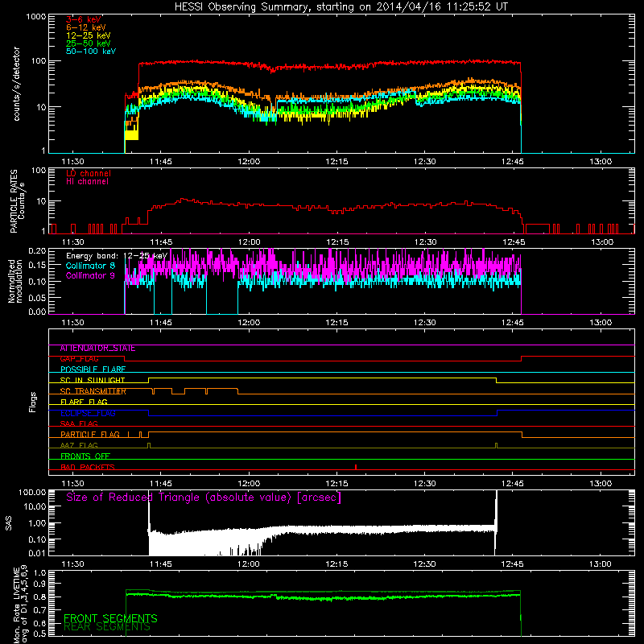Click the REAR SEGMENTS legend label
The width and height of the screenshot is (644, 644).
tap(107, 627)
